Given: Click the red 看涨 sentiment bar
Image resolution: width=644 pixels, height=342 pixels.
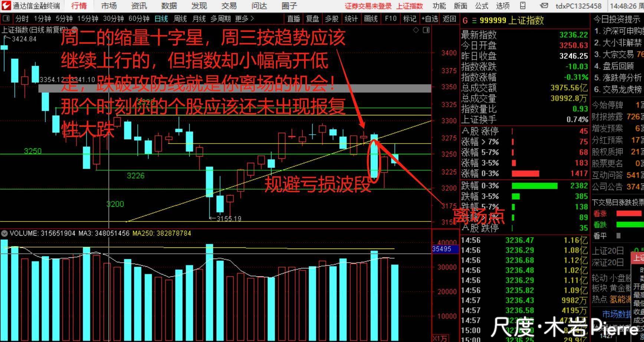Looking at the screenshot, I should pyautogui.click(x=628, y=214).
